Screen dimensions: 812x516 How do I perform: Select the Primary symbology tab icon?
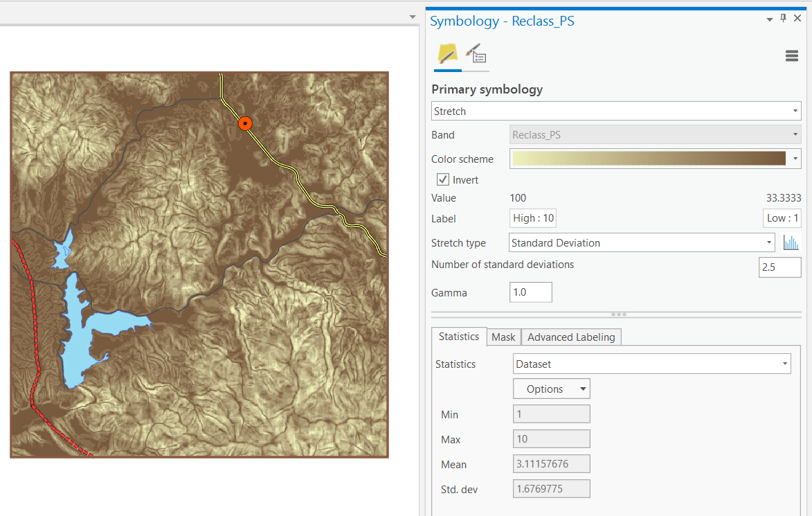pyautogui.click(x=447, y=54)
